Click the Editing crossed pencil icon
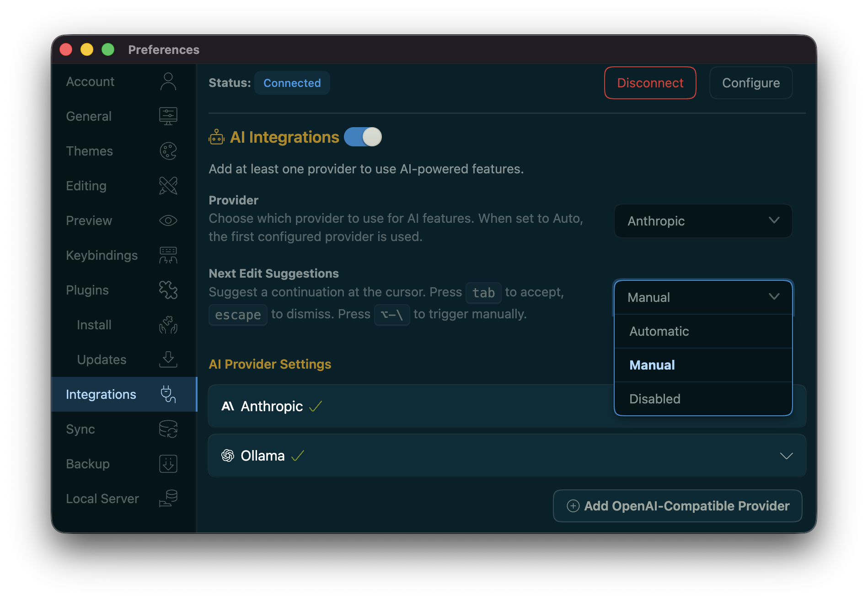868x601 pixels. pyautogui.click(x=168, y=186)
